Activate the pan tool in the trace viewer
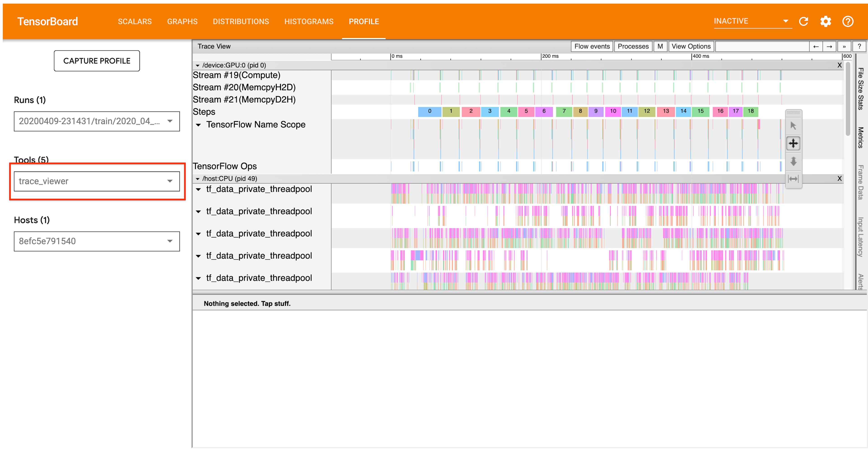This screenshot has width=868, height=449. (x=794, y=143)
